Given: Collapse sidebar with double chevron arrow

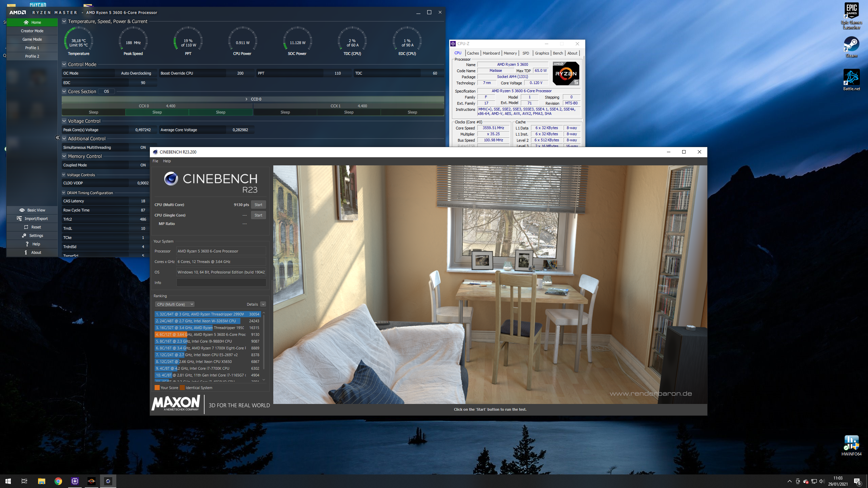Looking at the screenshot, I should 58,138.
